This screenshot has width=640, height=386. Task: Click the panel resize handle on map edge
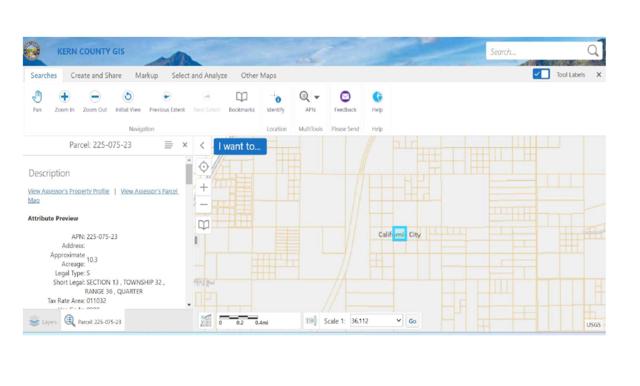[196, 240]
